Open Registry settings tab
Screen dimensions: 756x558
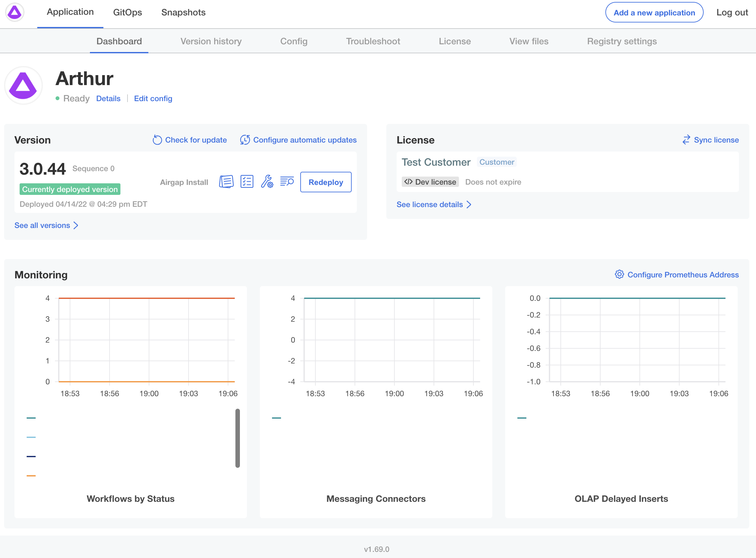[621, 41]
